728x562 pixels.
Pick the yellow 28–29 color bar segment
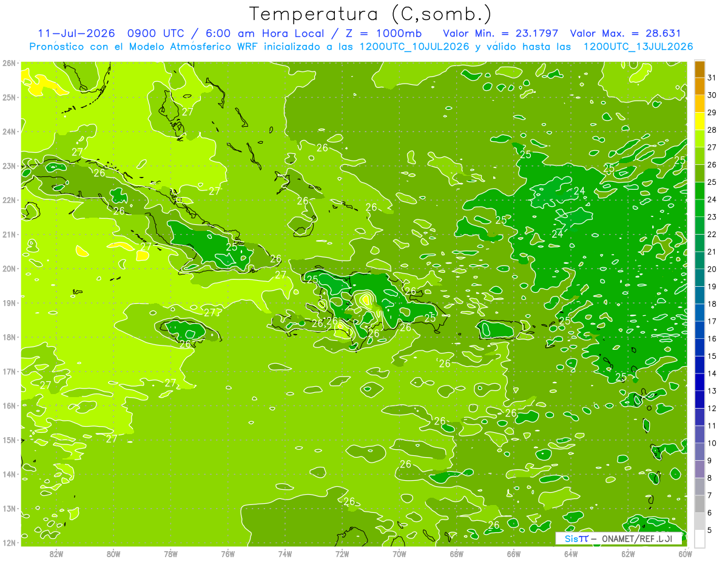tap(699, 121)
